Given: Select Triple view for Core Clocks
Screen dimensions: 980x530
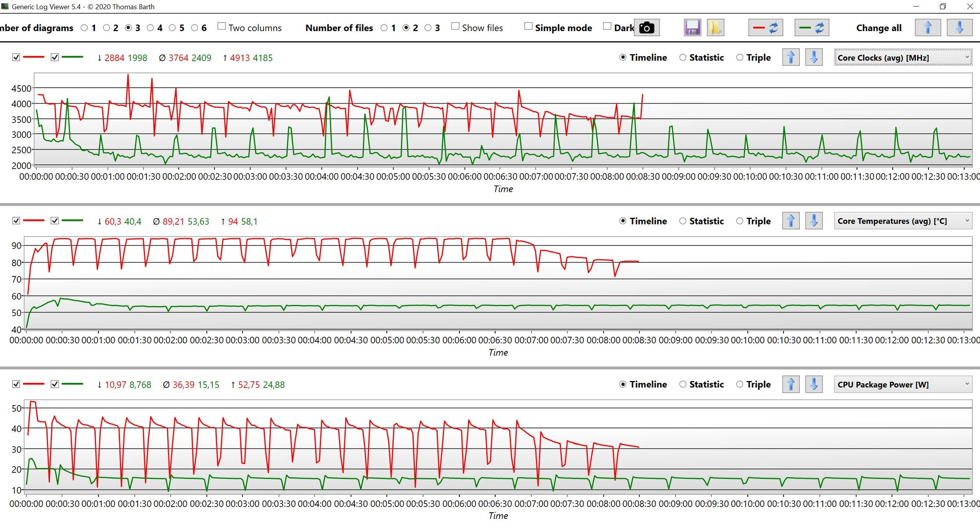Looking at the screenshot, I should click(740, 58).
